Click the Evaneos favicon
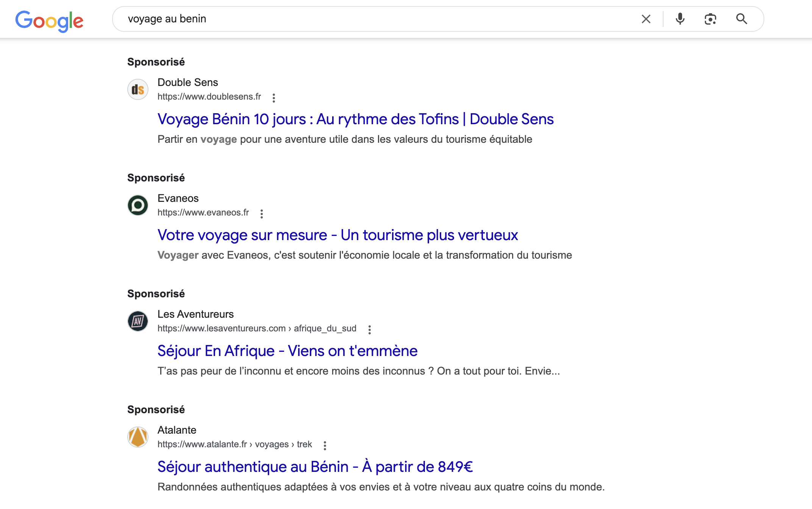Screen dimensions: 812x509 (x=138, y=205)
